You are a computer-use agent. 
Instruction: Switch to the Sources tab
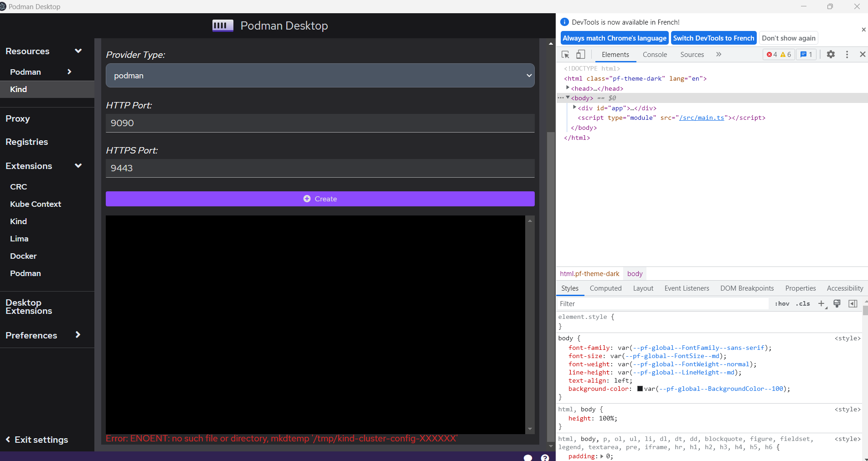pyautogui.click(x=692, y=55)
